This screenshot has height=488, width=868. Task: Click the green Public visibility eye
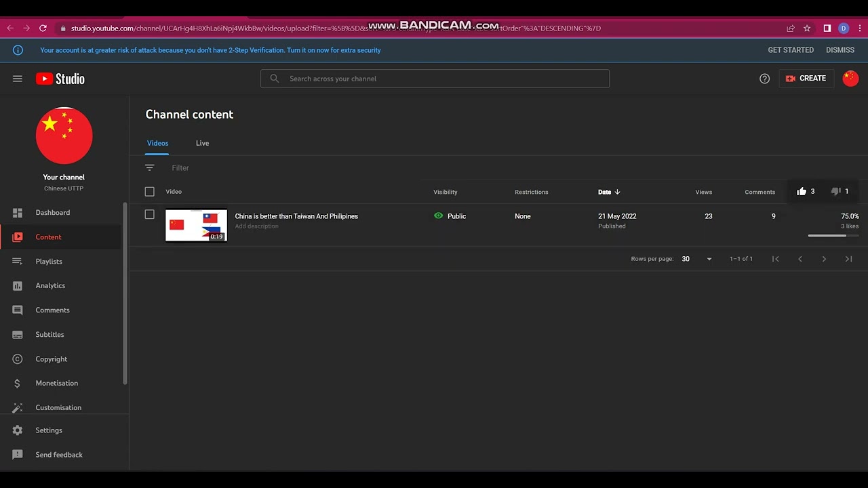click(x=438, y=216)
